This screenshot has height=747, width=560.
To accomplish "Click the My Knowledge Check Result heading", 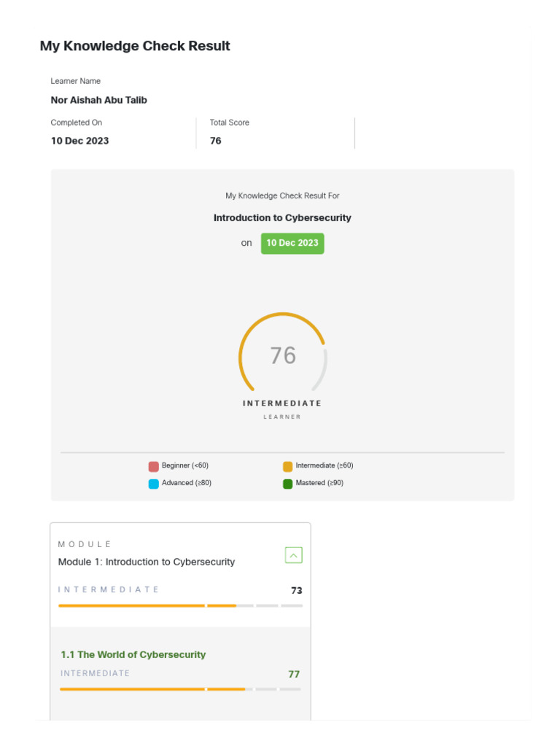I will pos(135,46).
